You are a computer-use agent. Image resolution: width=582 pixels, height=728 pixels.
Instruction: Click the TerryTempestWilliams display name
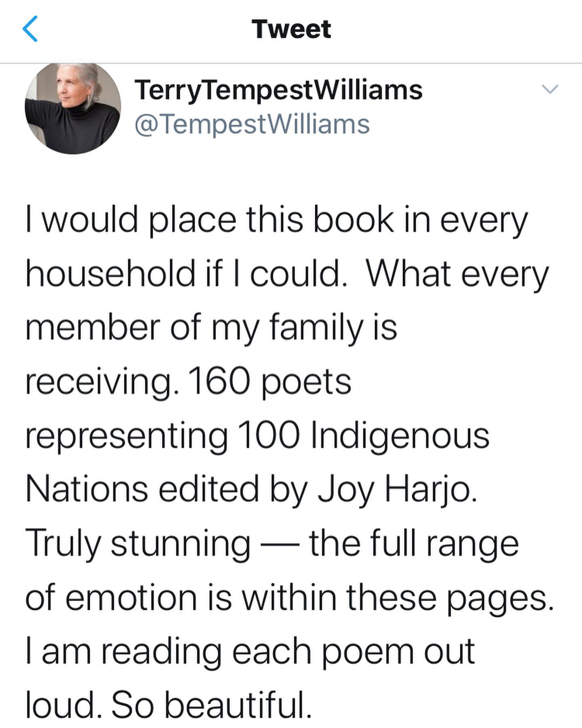pos(278,90)
